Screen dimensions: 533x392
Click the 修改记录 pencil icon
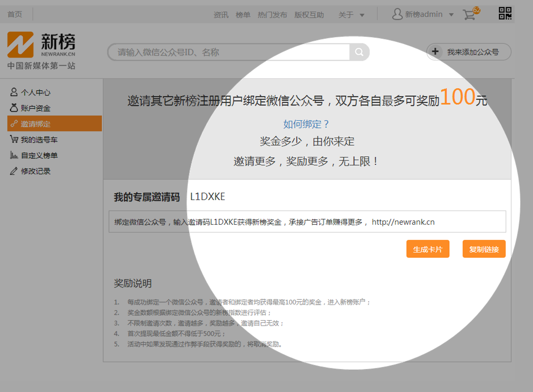(x=14, y=171)
